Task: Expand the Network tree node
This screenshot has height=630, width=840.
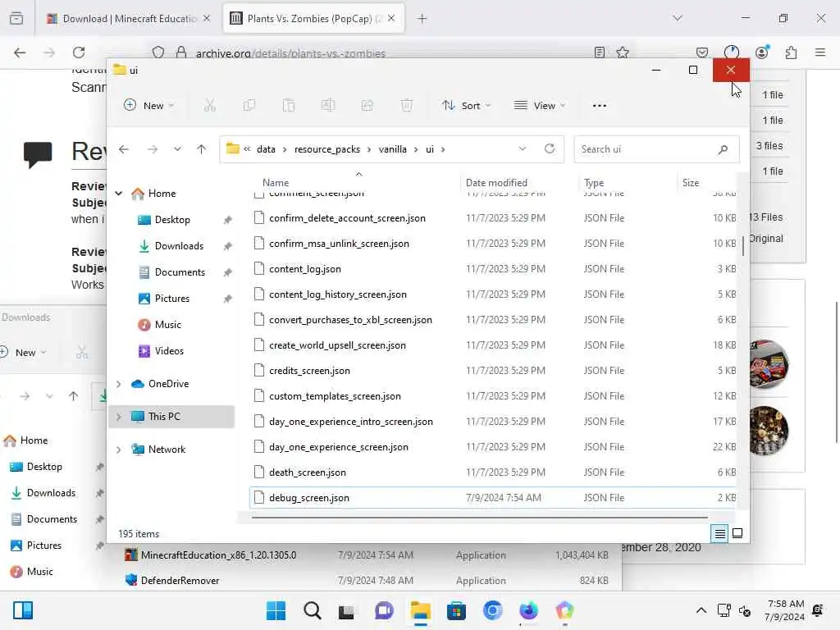Action: point(119,450)
